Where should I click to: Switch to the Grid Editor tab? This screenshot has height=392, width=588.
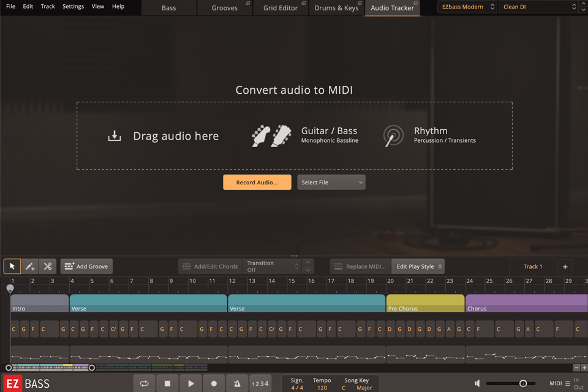(x=281, y=7)
